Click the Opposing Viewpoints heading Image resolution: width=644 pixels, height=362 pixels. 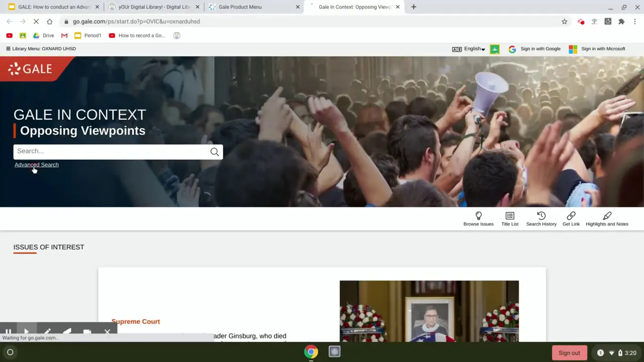[83, 131]
